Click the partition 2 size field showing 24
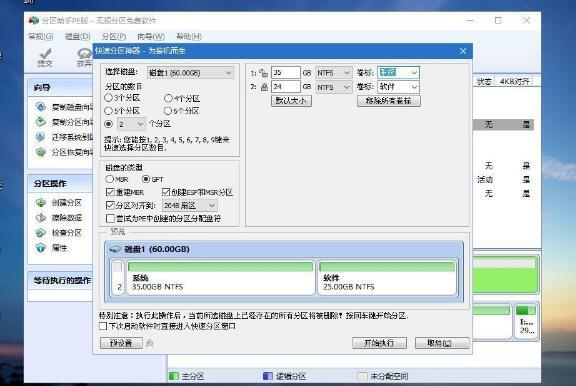This screenshot has height=386, width=576. (286, 87)
